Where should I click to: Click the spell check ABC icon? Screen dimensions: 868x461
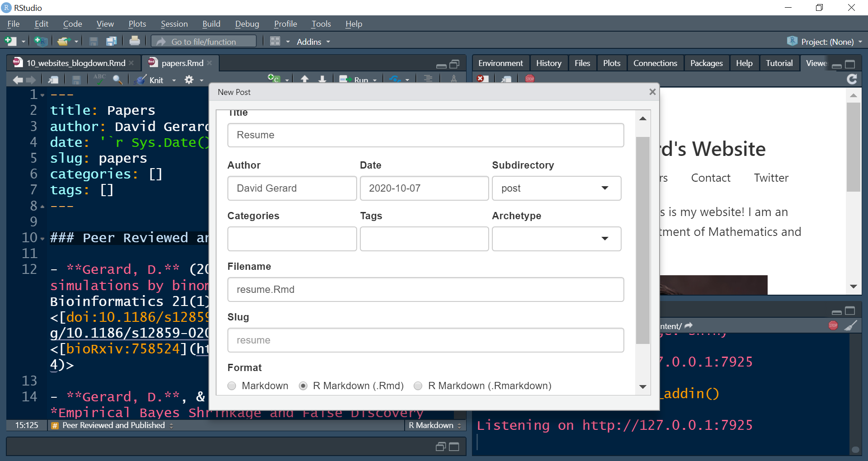[99, 79]
